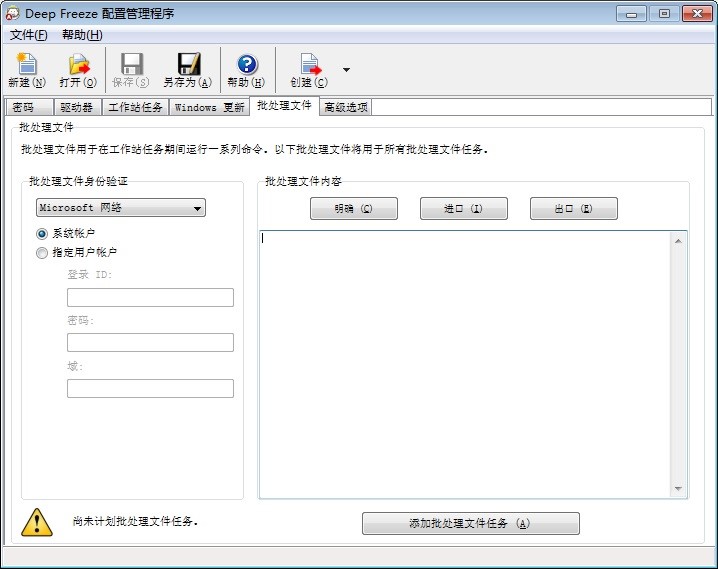Open the 帮助(H) menu in menu bar
The height and width of the screenshot is (569, 718).
coord(81,35)
